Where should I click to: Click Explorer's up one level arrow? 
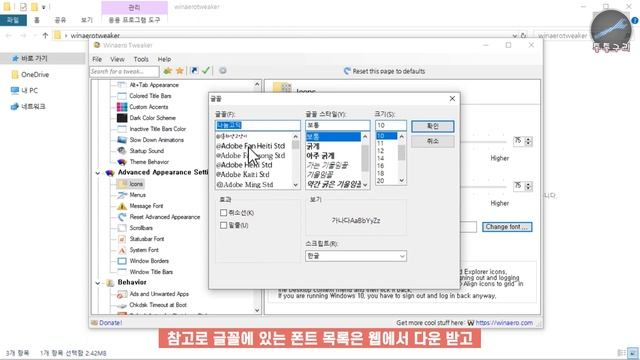pos(45,36)
